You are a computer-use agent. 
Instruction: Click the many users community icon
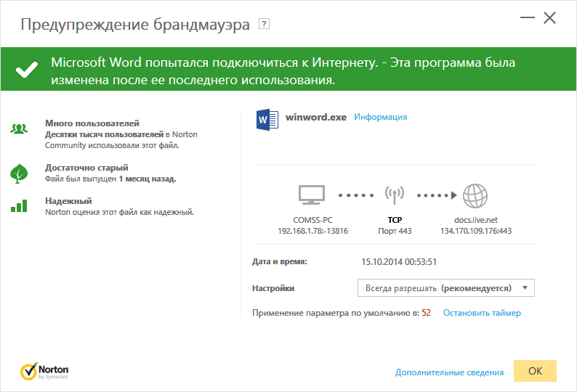[19, 128]
